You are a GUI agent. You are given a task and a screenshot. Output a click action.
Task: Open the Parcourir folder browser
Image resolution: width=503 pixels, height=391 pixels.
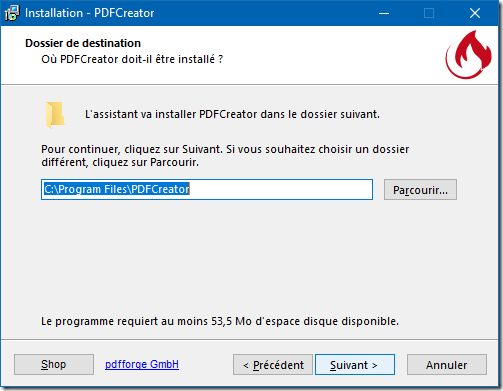coord(420,190)
